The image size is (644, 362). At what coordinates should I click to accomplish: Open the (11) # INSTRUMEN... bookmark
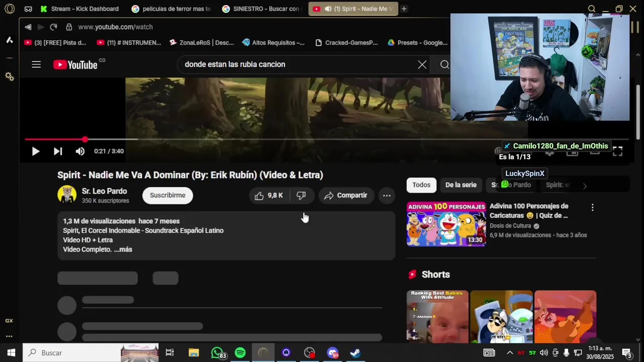(129, 43)
